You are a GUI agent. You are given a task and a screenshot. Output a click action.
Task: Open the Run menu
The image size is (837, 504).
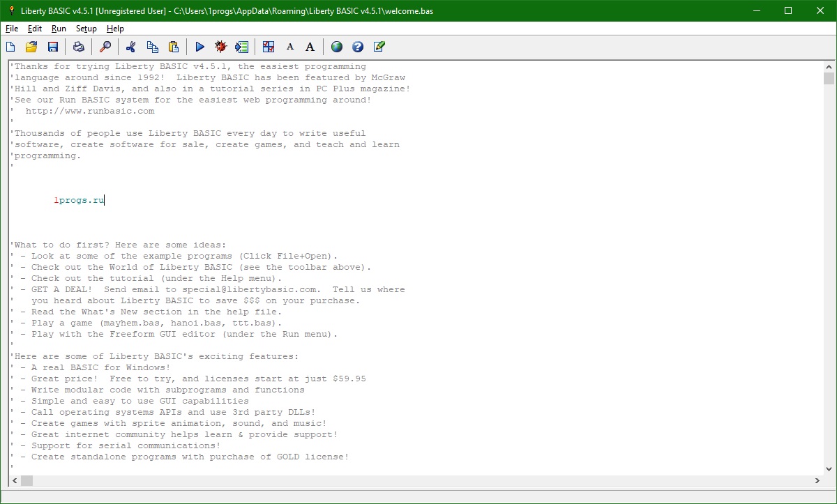pos(59,29)
